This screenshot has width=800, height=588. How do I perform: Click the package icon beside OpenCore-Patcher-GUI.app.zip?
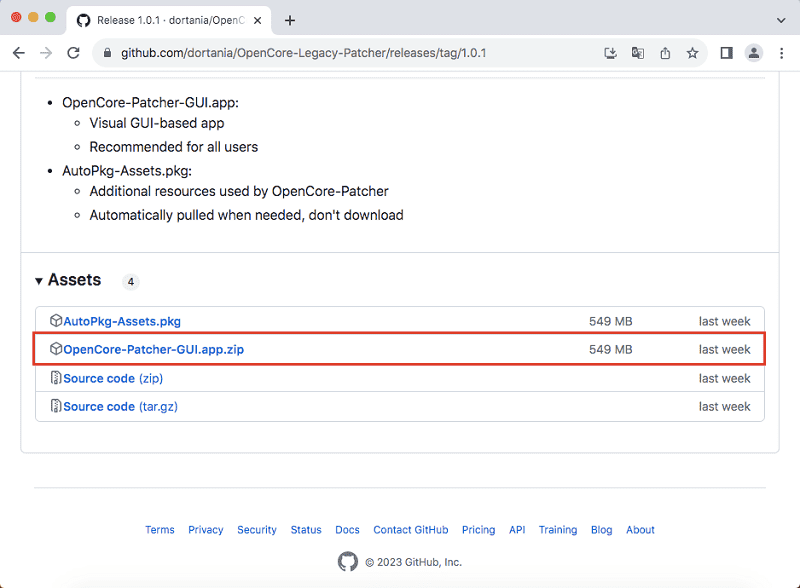coord(56,349)
